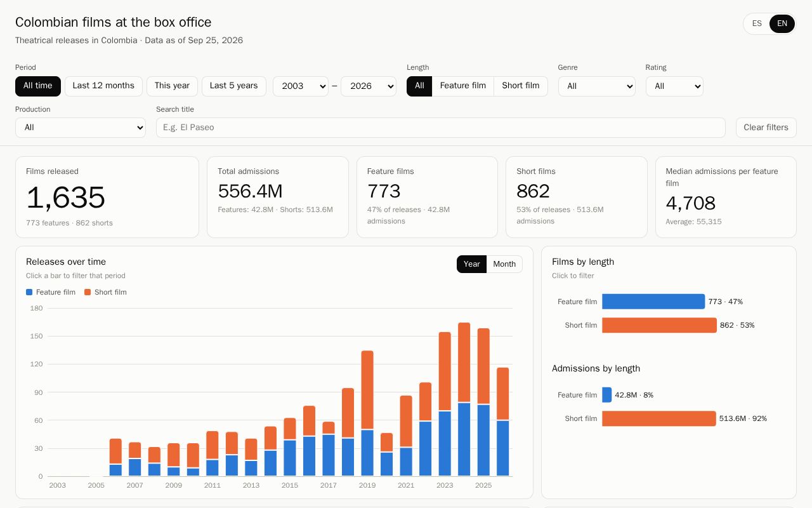Open the start year dropdown showing 2003
812x508 pixels.
click(x=301, y=86)
